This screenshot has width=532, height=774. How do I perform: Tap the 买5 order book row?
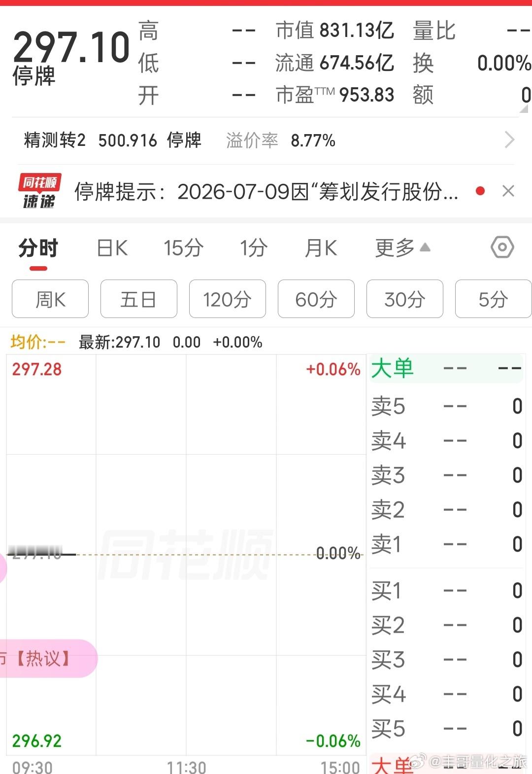(x=446, y=729)
